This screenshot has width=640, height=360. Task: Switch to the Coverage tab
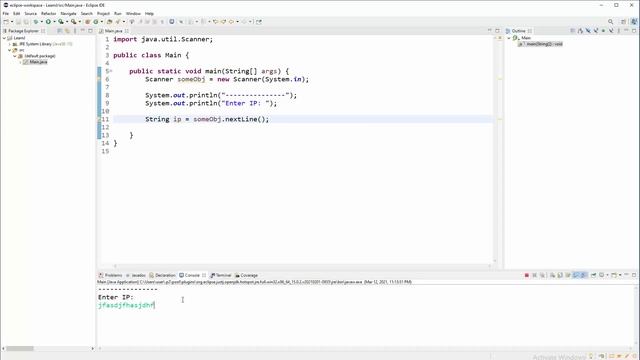247,275
